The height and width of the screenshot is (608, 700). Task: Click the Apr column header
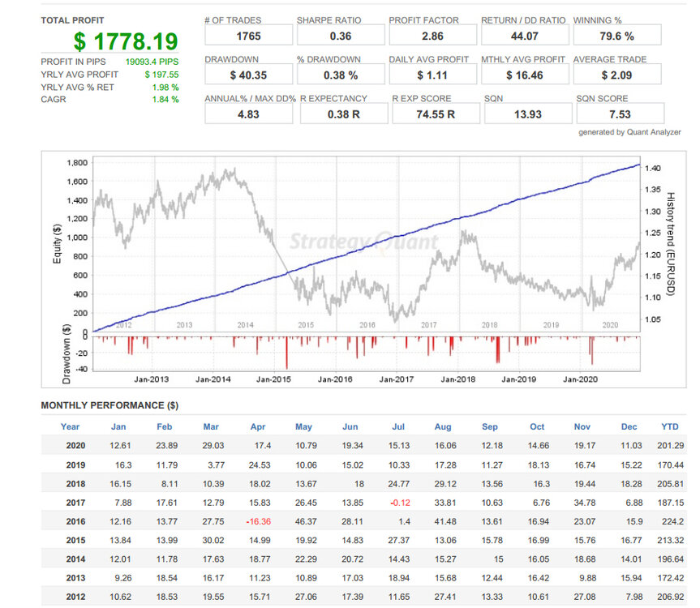pos(258,427)
